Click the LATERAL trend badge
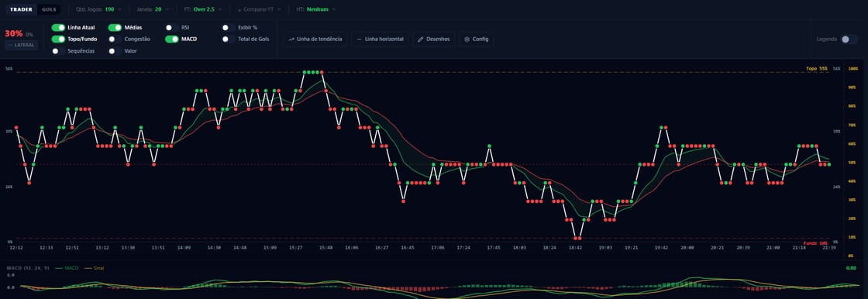The height and width of the screenshot is (299, 868). pos(21,45)
